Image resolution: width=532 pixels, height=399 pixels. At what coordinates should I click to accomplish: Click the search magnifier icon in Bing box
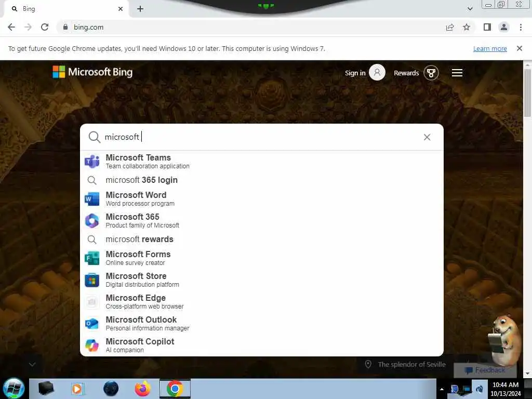pyautogui.click(x=94, y=137)
